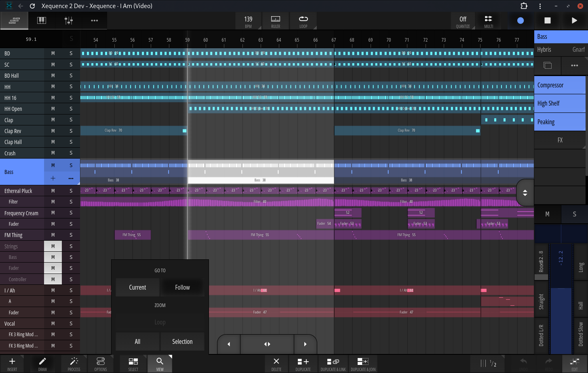This screenshot has width=588, height=373.
Task: Expand Bass track more options
Action: click(71, 178)
